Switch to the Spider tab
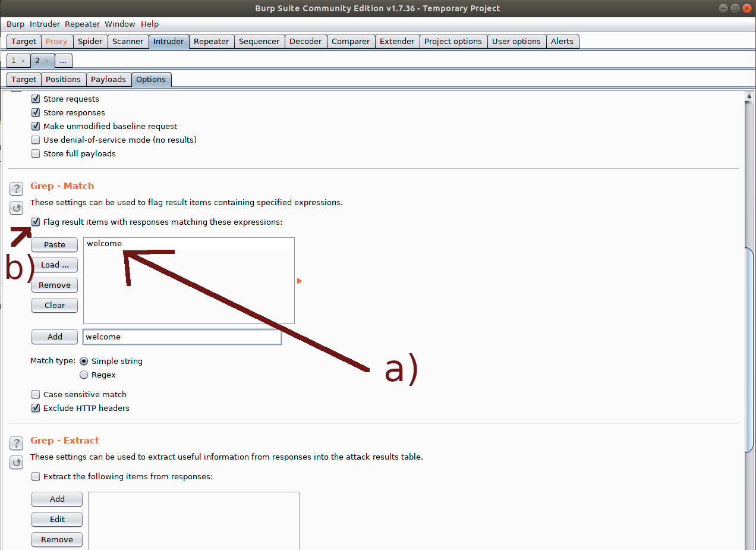 pyautogui.click(x=90, y=41)
